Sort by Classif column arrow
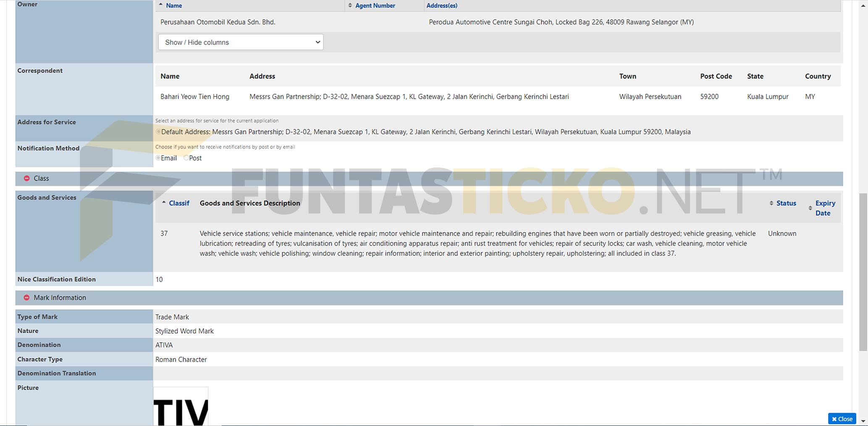 164,202
